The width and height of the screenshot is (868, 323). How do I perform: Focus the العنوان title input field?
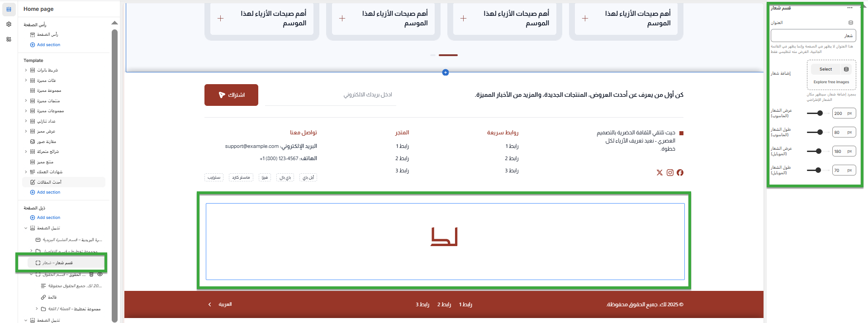(x=813, y=36)
